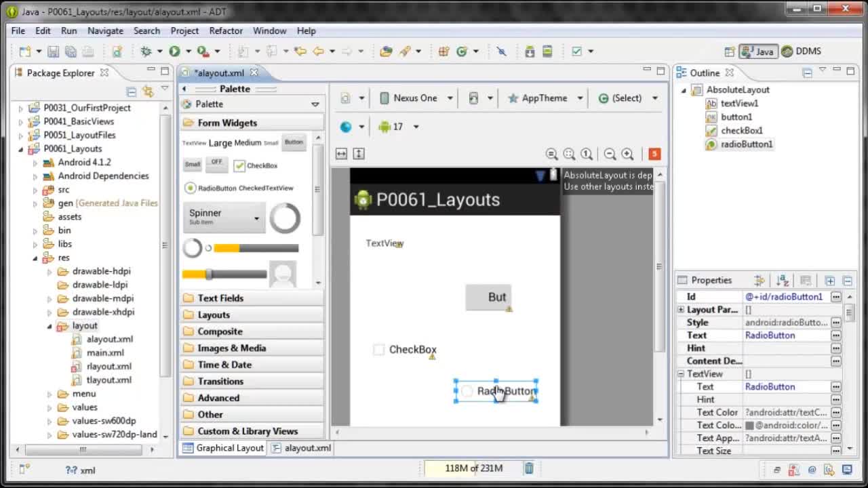Select the CheckBox widget on the canvas
Image resolution: width=868 pixels, height=488 pixels.
(x=405, y=350)
